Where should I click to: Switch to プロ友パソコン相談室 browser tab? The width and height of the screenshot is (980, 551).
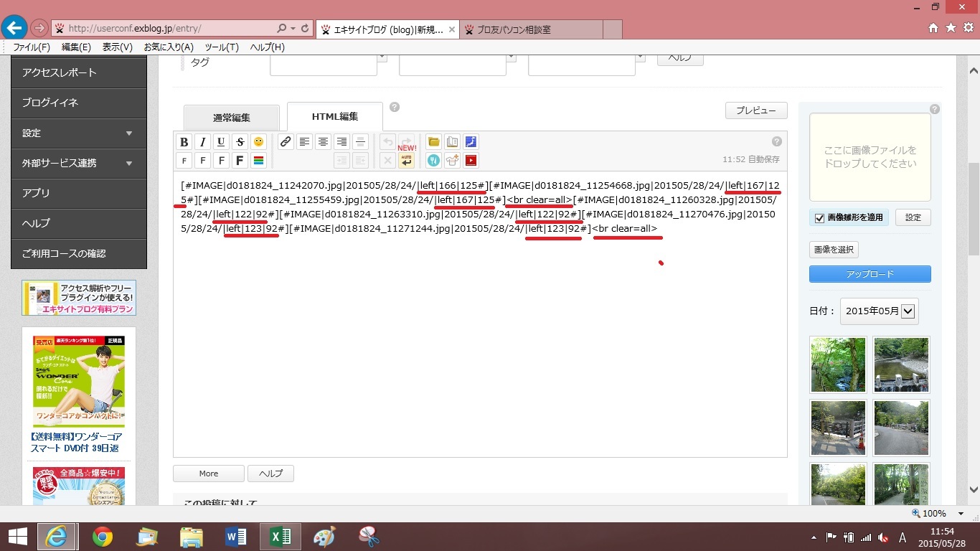click(x=531, y=29)
